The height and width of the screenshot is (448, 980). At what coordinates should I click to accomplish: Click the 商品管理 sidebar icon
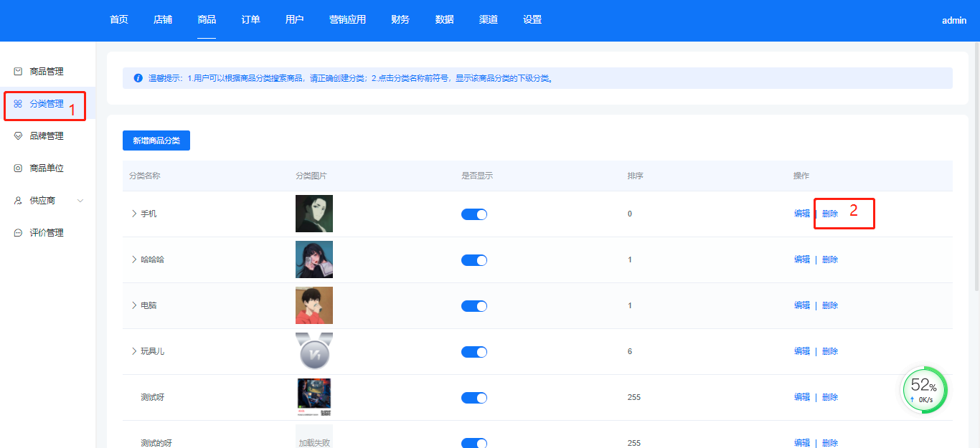pos(18,72)
